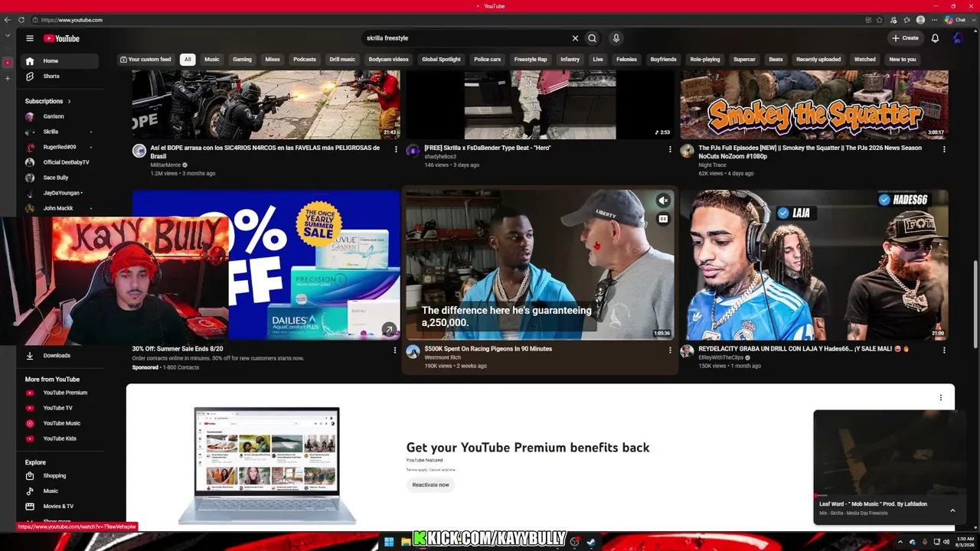Open options for the REYDELACITY video
This screenshot has width=980, height=551.
pyautogui.click(x=944, y=350)
